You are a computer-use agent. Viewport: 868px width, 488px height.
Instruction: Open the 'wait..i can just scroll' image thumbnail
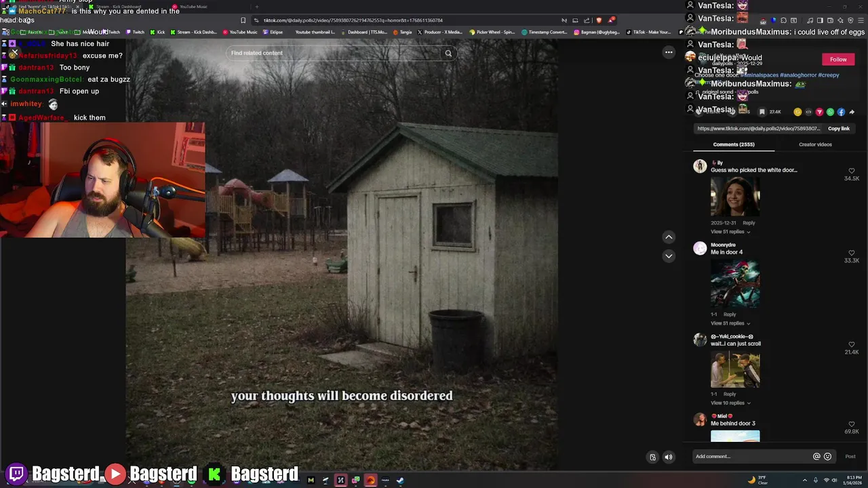click(x=735, y=369)
